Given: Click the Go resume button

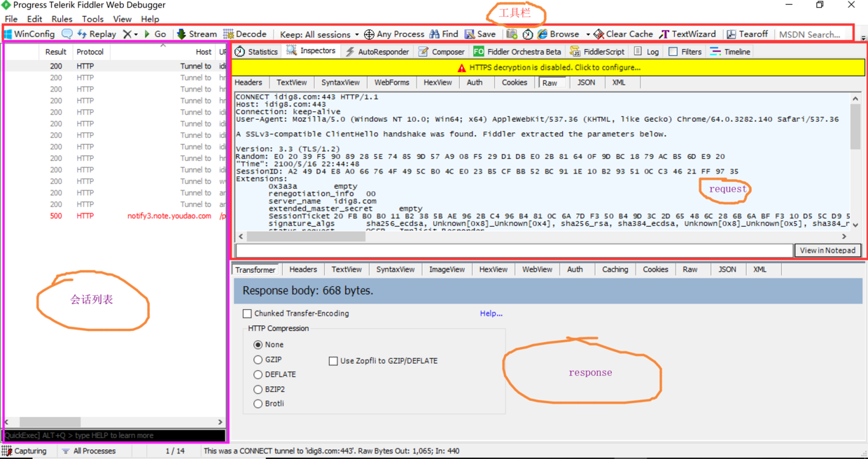Looking at the screenshot, I should pos(155,34).
